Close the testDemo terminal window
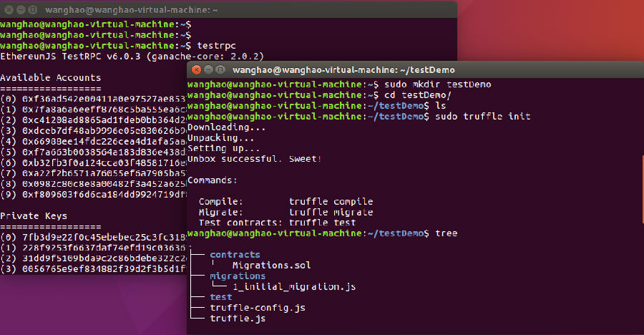The width and height of the screenshot is (644, 335). point(195,69)
